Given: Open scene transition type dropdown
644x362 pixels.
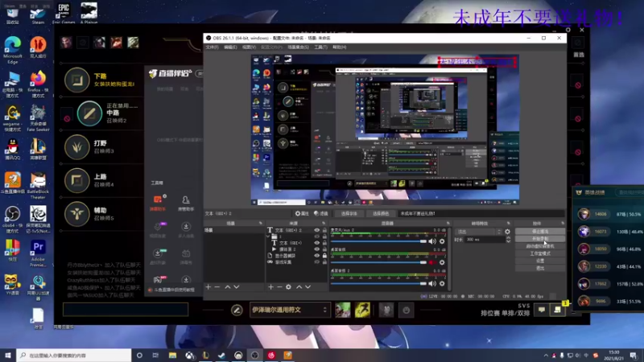Looking at the screenshot, I should (x=479, y=232).
